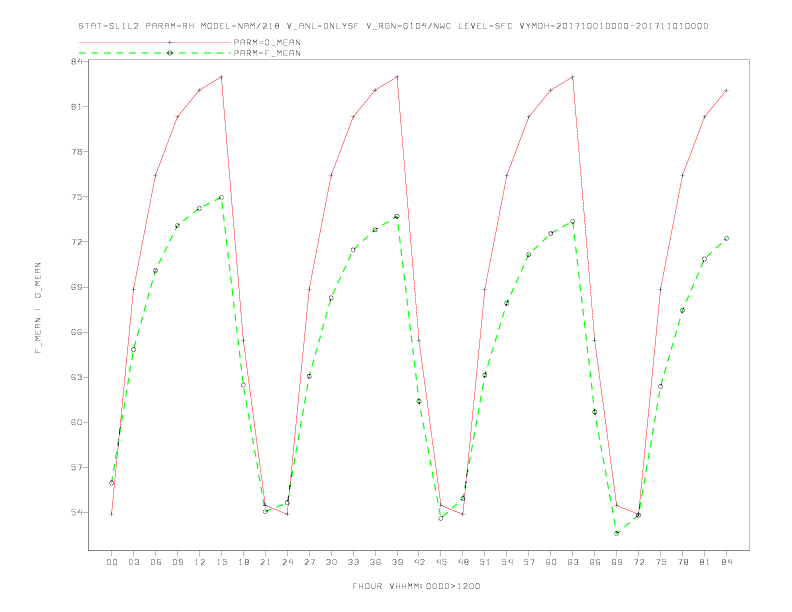Select the O_MEAN peak data point at hour 39
Viewport: 792px width, 612px height.
coord(397,77)
